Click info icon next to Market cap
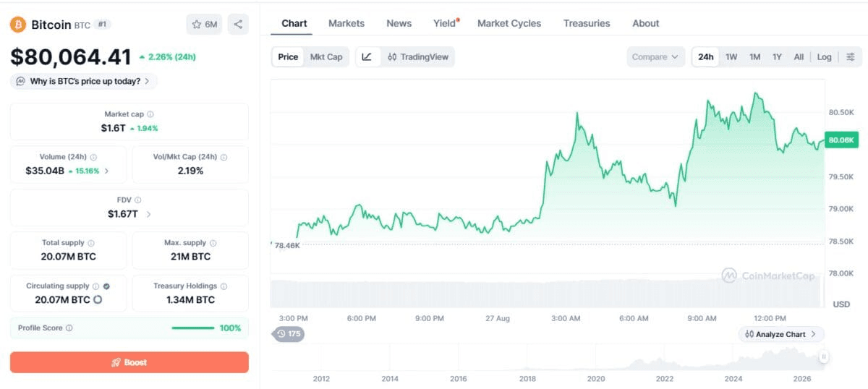Viewport: 868px width, 389px height. point(150,114)
